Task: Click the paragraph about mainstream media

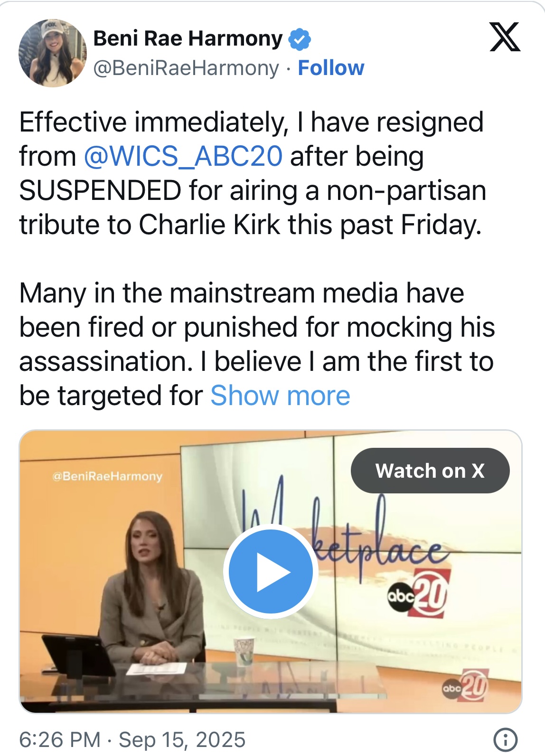Action: click(x=257, y=344)
